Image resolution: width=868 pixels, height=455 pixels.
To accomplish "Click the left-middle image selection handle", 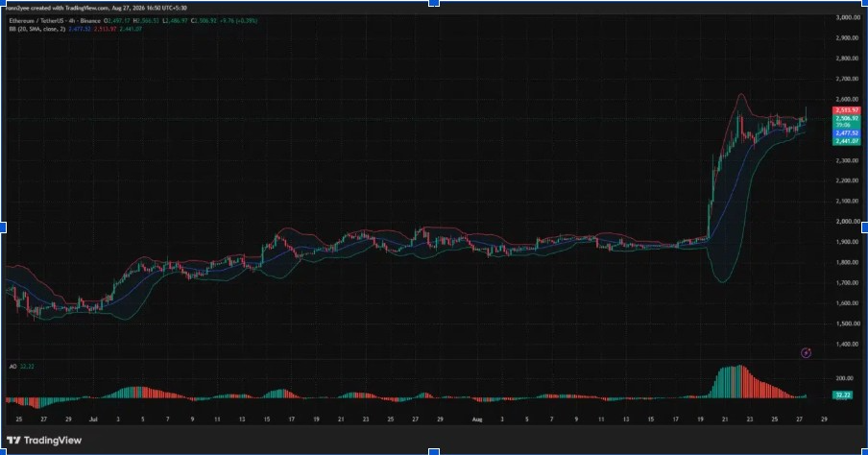I will tap(3, 227).
